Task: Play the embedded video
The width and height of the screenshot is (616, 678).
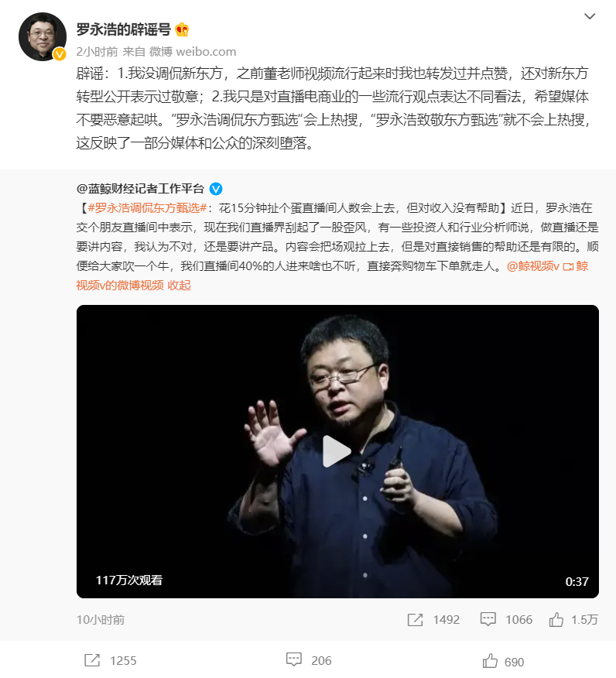Action: pyautogui.click(x=337, y=451)
